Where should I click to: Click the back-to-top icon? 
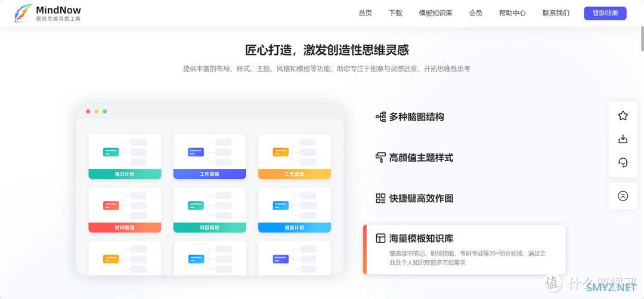pyautogui.click(x=623, y=196)
